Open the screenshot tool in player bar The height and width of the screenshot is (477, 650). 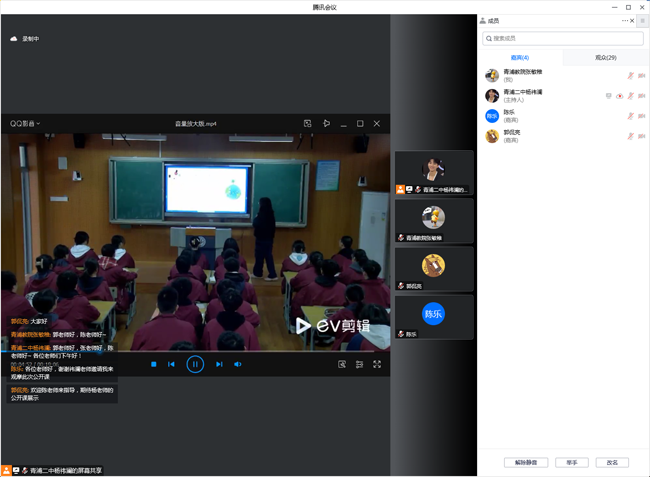pyautogui.click(x=342, y=364)
